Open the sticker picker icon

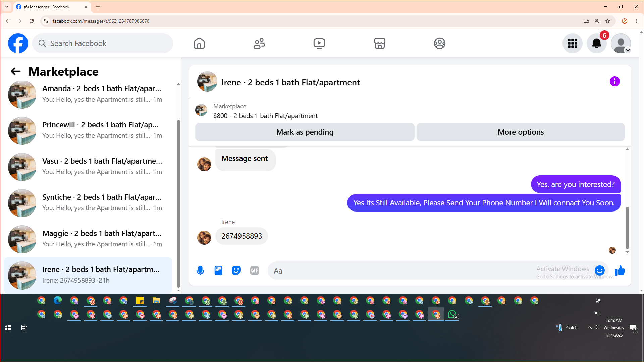(x=236, y=270)
